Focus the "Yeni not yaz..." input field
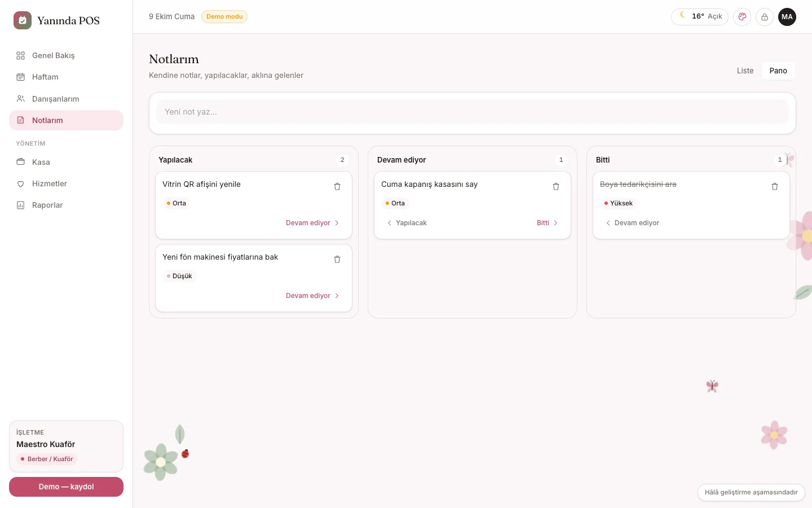Image resolution: width=812 pixels, height=508 pixels. tap(473, 112)
